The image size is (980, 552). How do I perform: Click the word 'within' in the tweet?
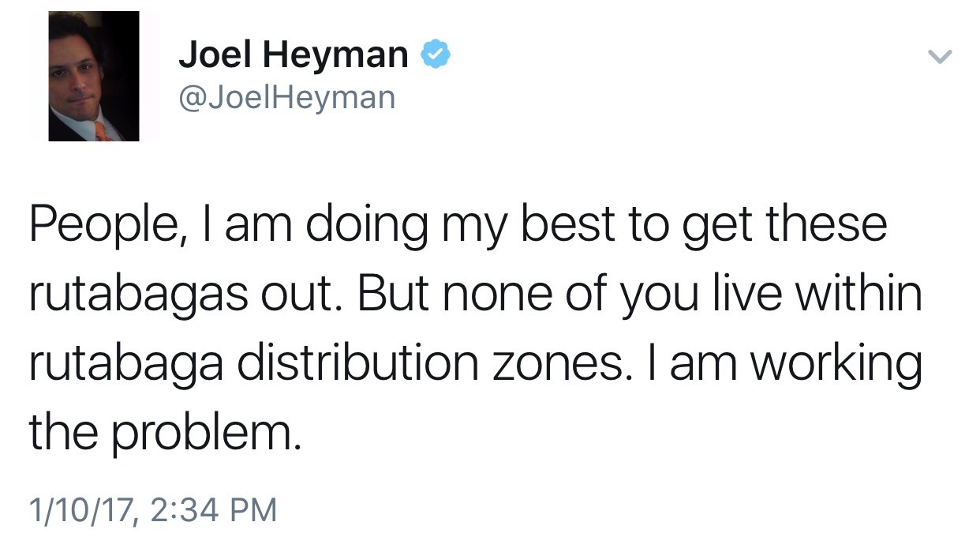859,294
